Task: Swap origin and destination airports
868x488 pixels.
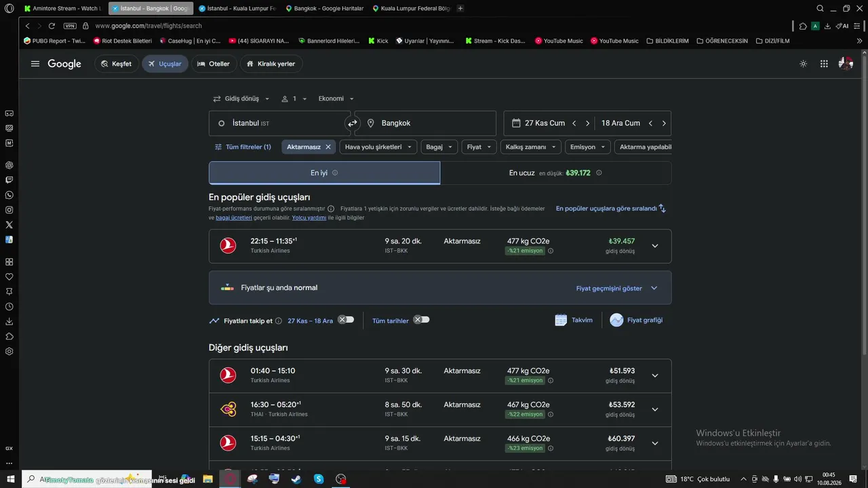Action: coord(353,123)
